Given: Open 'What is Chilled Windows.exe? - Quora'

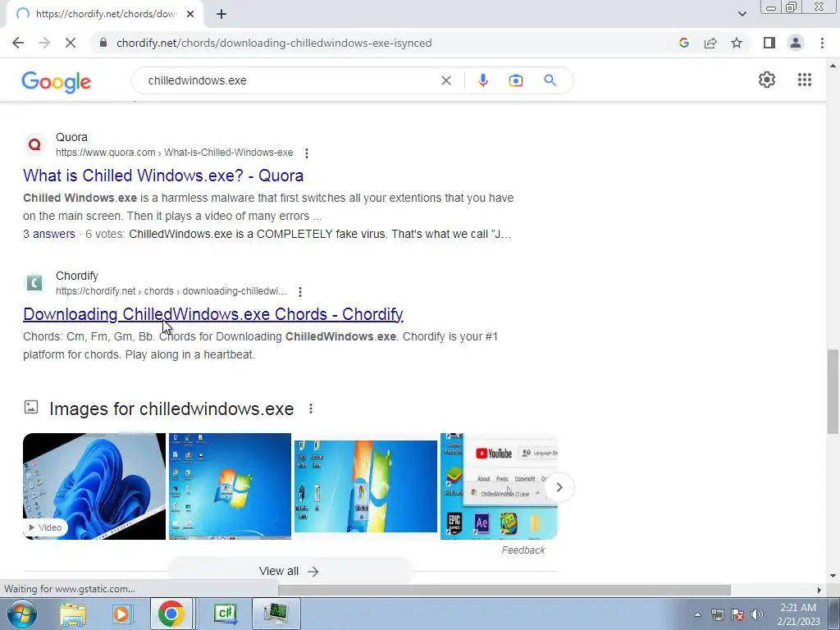Looking at the screenshot, I should click(x=163, y=176).
